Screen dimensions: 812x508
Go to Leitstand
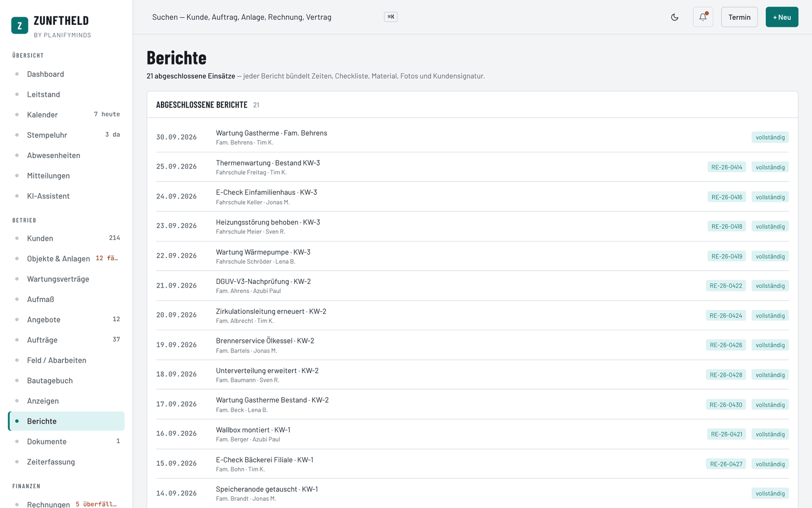click(66, 94)
